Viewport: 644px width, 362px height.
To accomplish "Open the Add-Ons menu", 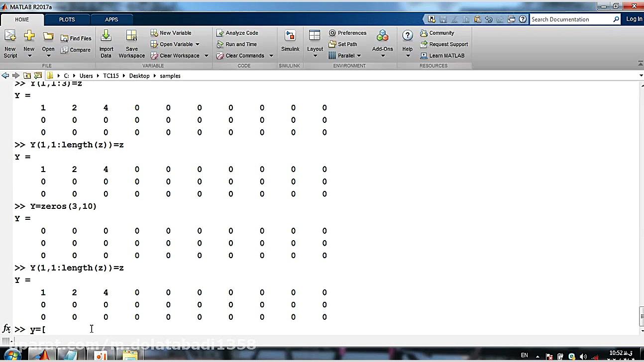I will [x=382, y=43].
